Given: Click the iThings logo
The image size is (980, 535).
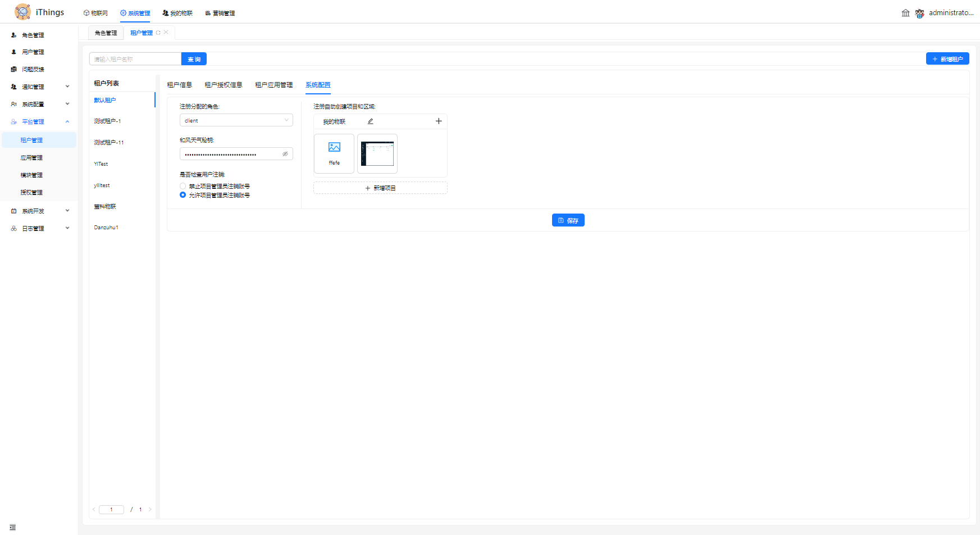Looking at the screenshot, I should tap(23, 12).
